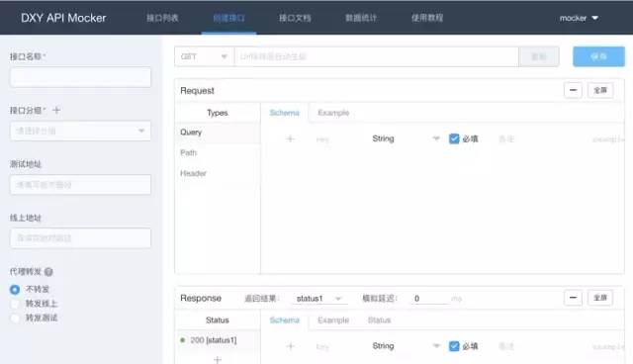This screenshot has height=364, width=633.
Task: Open the Response String type dropdown
Action: 406,346
